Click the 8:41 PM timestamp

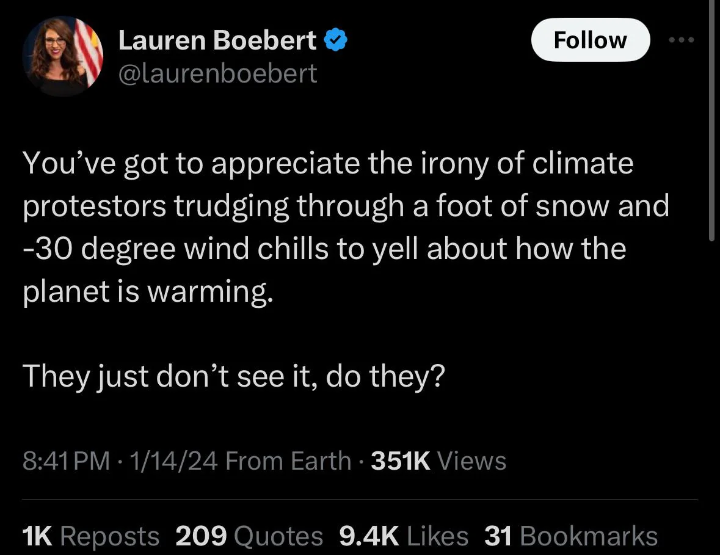point(65,461)
